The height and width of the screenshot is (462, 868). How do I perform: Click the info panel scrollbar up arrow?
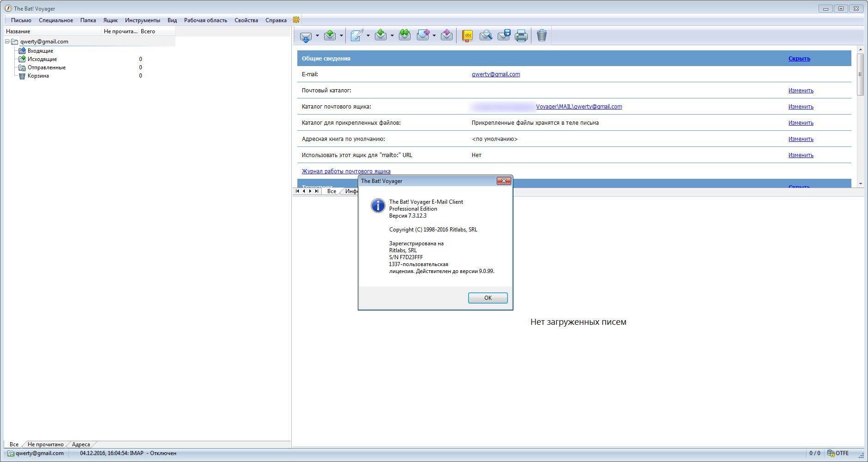click(860, 49)
